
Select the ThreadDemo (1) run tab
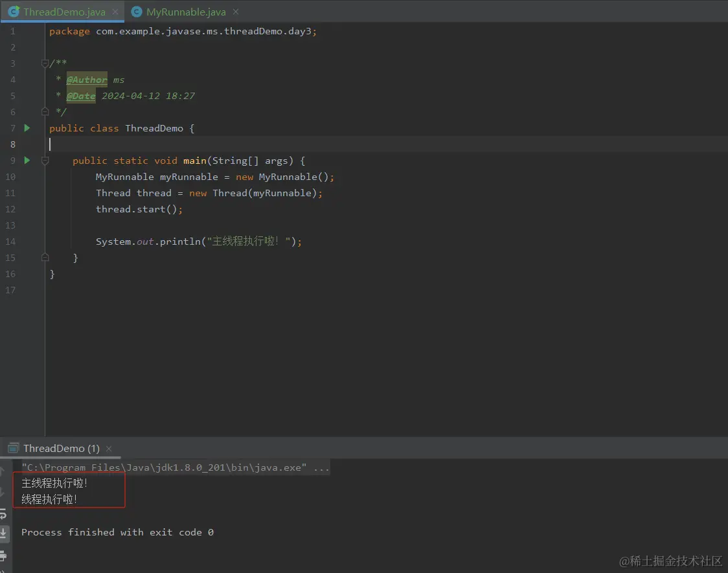coord(62,448)
